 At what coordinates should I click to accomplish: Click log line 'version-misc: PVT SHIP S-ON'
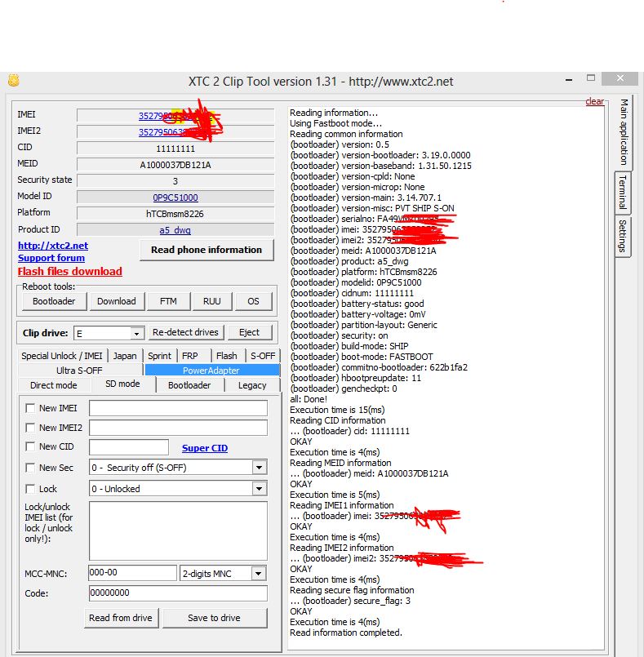(372, 208)
